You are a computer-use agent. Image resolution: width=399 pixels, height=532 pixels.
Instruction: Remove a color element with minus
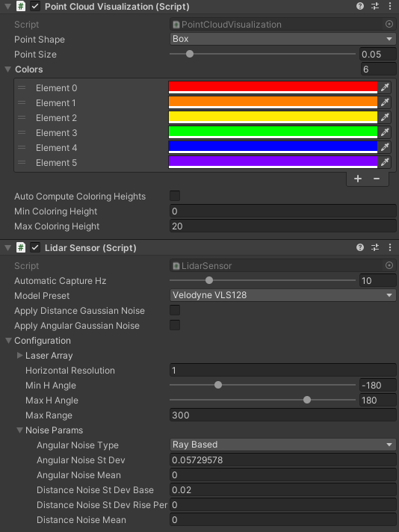[377, 179]
